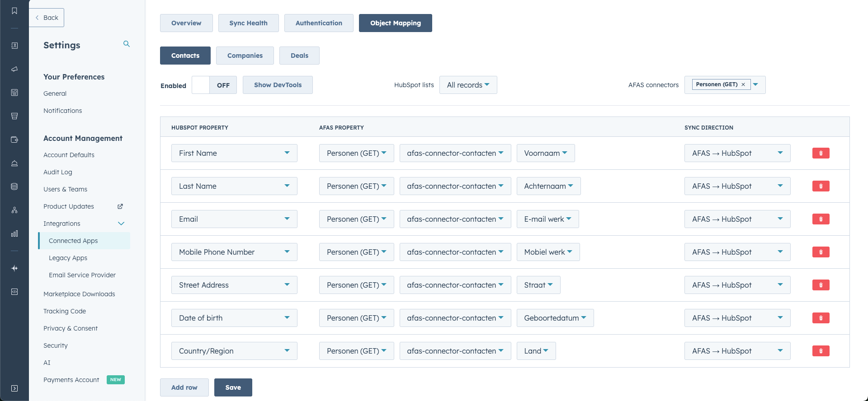The image size is (868, 401).
Task: Click the Show DevTools button
Action: (x=278, y=85)
